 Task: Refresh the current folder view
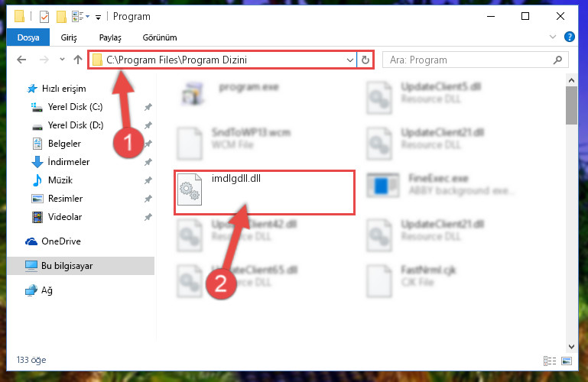[x=365, y=60]
